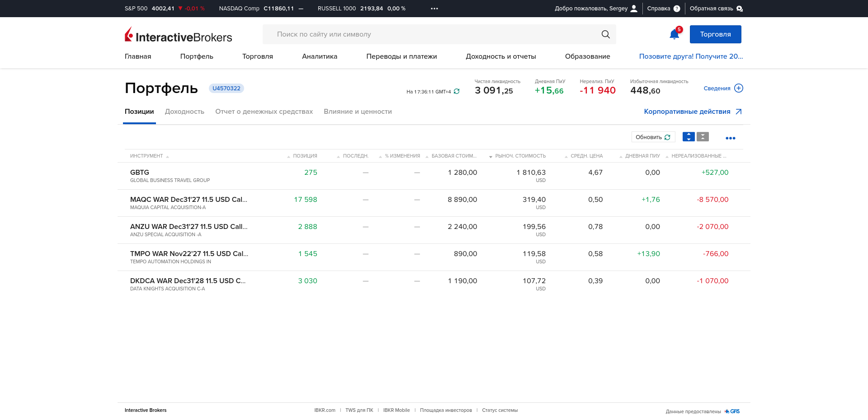Image resolution: width=868 pixels, height=420 pixels.
Task: Select the ANZU WAR position row
Action: pos(434,230)
